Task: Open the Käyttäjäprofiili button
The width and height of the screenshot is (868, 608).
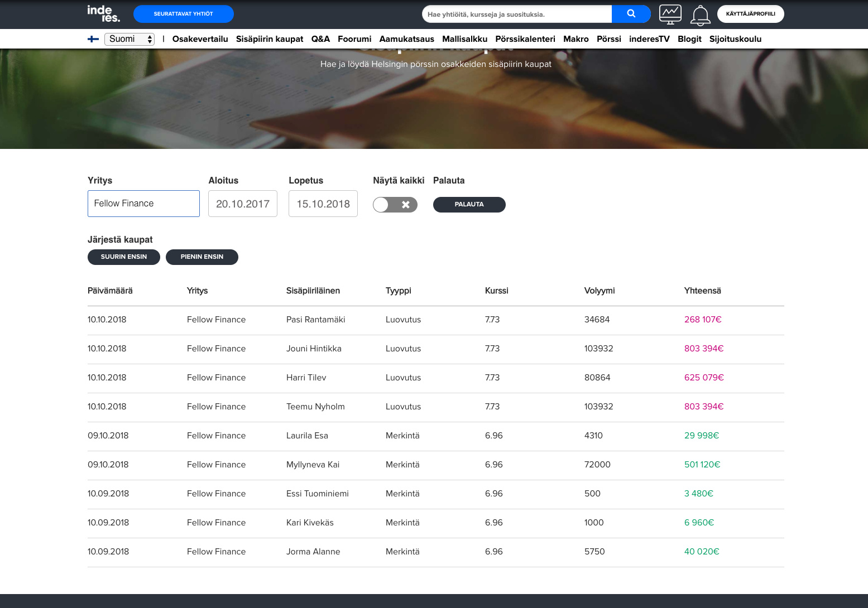Action: pyautogui.click(x=750, y=14)
